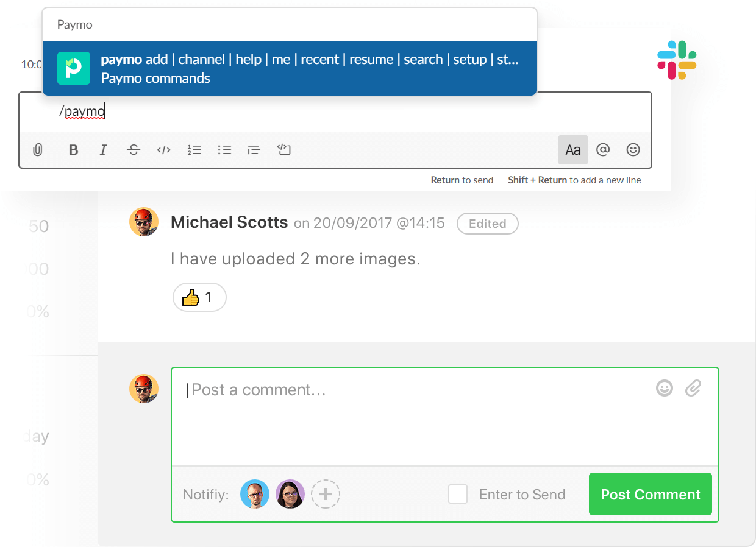Toggle bold formatting in message box
756x547 pixels.
pos(74,150)
